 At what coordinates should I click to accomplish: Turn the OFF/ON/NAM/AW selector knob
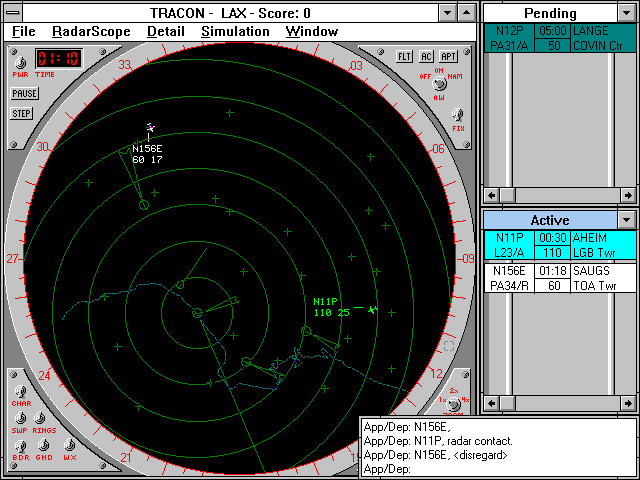(x=439, y=84)
